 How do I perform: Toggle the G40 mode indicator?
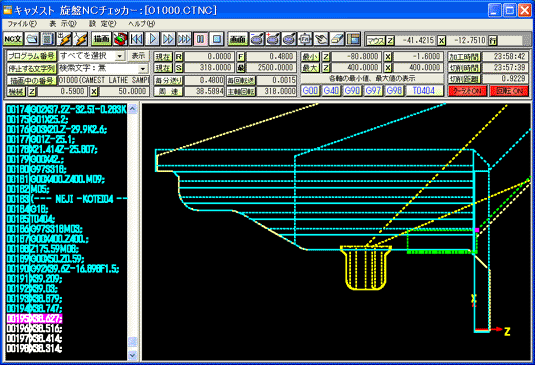coord(331,91)
